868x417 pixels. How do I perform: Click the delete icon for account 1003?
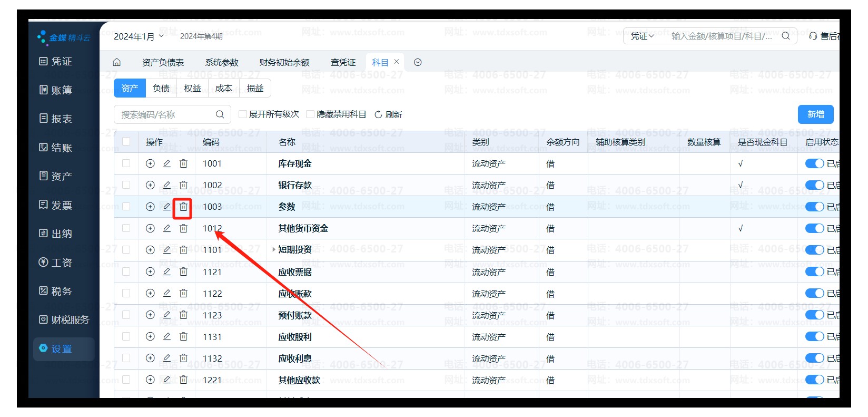pyautogui.click(x=183, y=207)
